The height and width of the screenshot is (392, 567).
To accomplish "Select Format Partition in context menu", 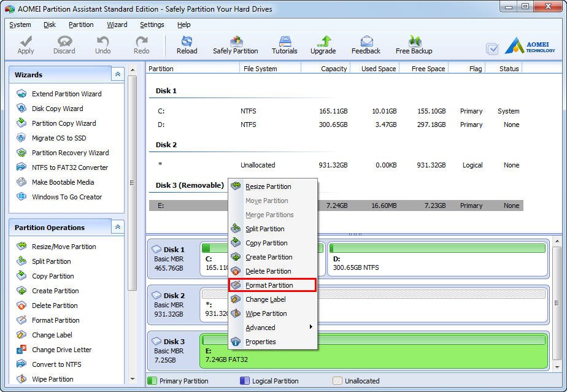I will (x=272, y=285).
